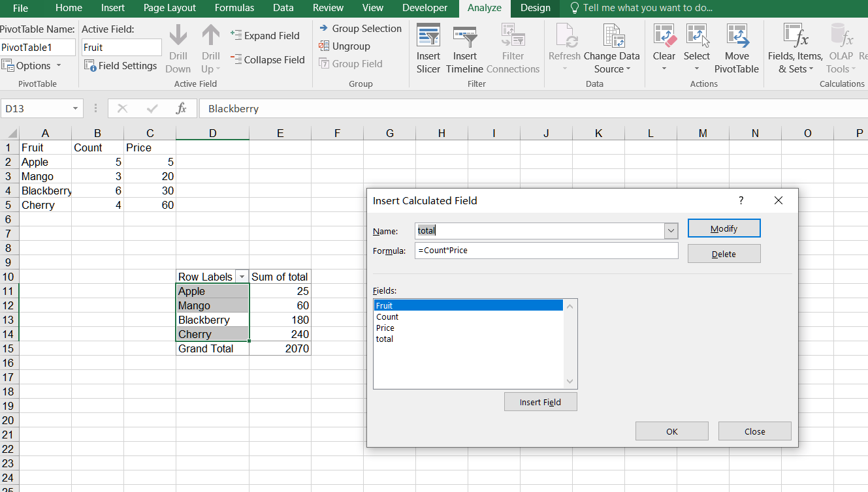This screenshot has width=868, height=492.
Task: Click inside the Formula input field
Action: (546, 250)
